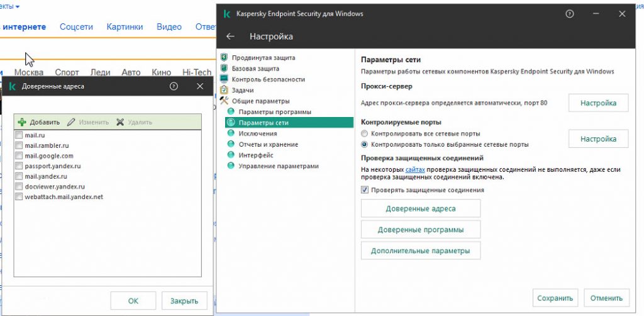Select Отчеты и хранение in the tree

pos(268,144)
